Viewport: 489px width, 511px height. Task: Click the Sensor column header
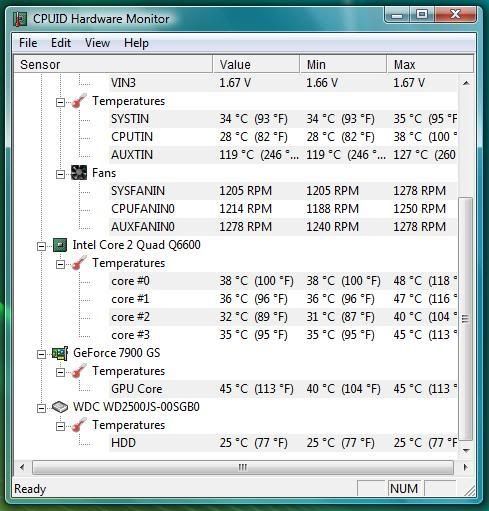click(x=113, y=64)
